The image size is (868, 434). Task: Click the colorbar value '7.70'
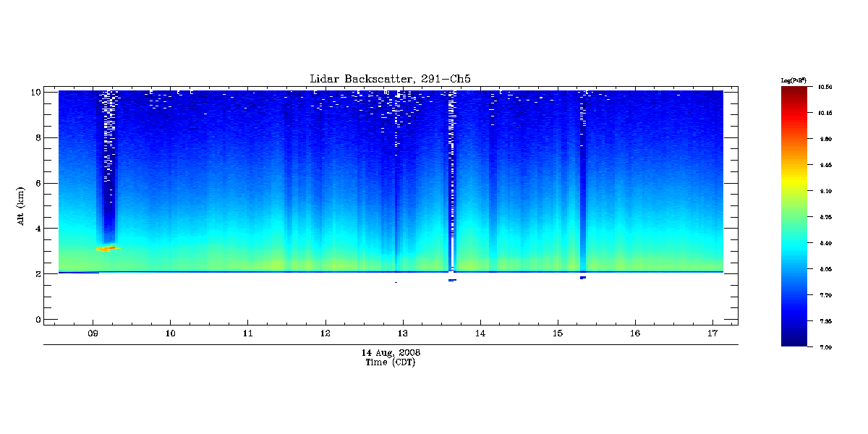tap(825, 295)
